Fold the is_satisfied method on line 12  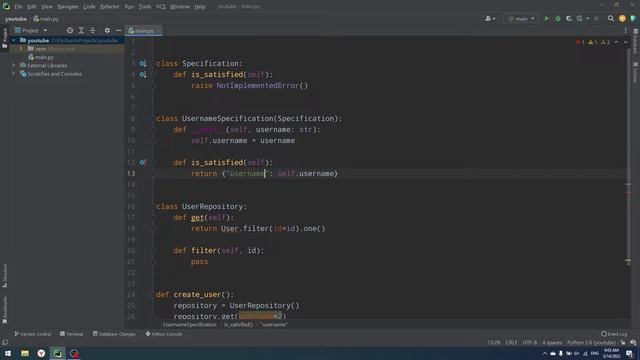coord(154,162)
